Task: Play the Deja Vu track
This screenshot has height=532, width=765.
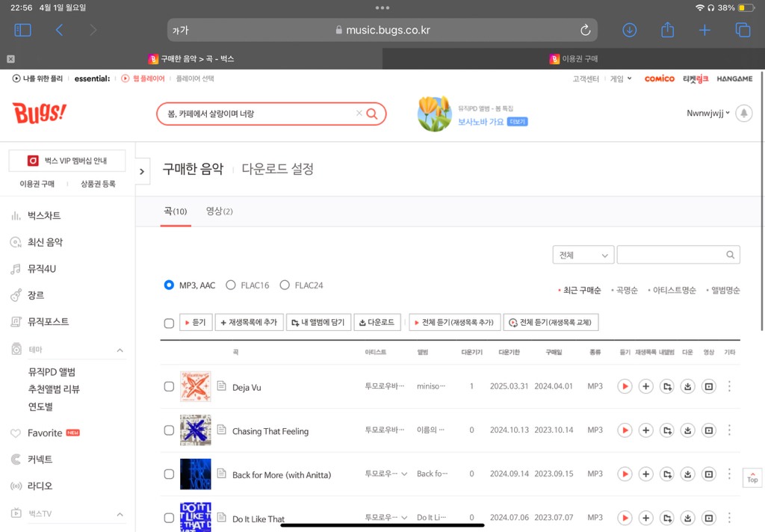Action: (625, 386)
